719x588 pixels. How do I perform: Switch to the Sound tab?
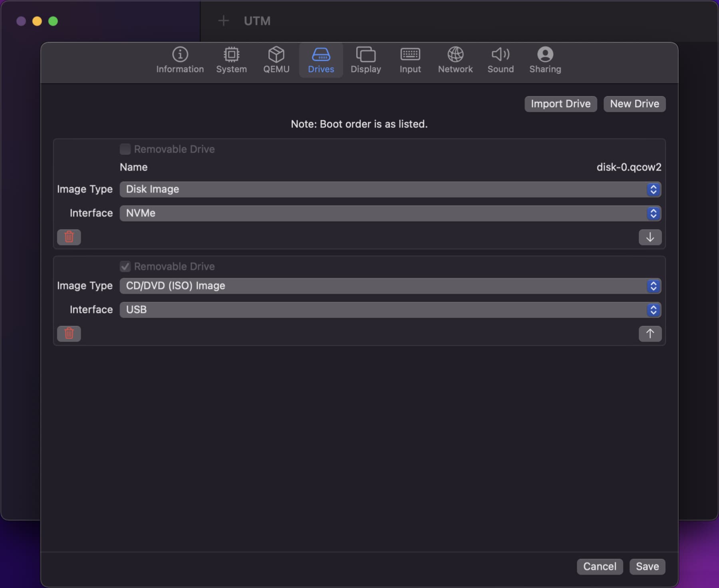[x=500, y=60]
